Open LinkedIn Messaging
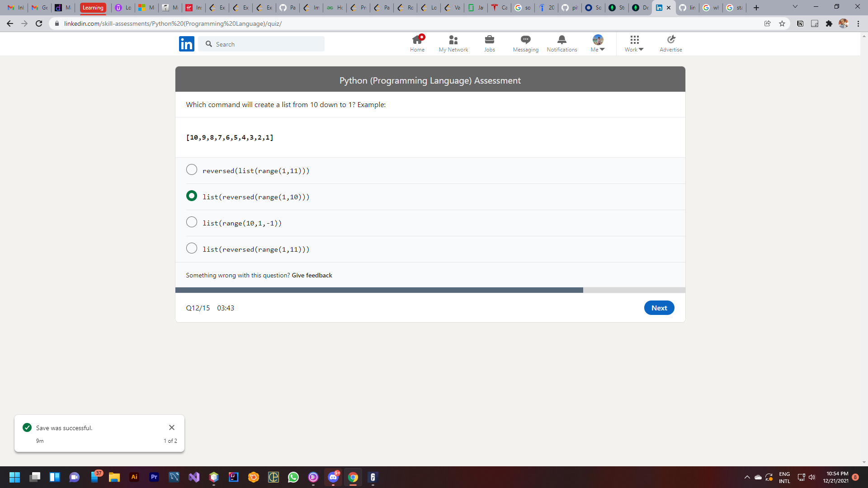868x488 pixels. (x=525, y=43)
